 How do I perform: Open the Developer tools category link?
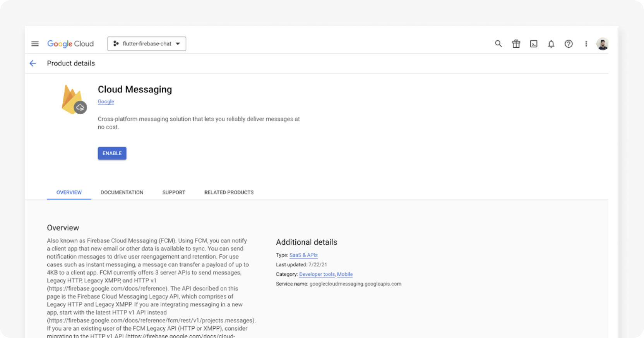pyautogui.click(x=317, y=274)
